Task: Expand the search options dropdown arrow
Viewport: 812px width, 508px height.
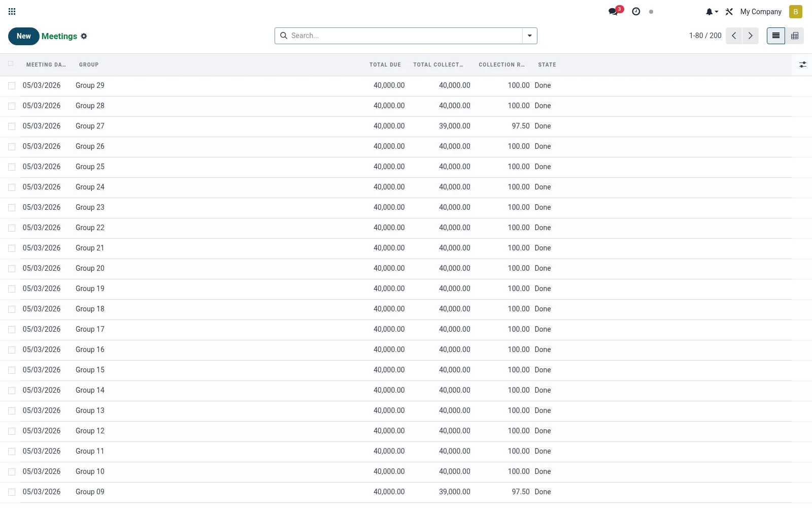Action: [x=530, y=36]
